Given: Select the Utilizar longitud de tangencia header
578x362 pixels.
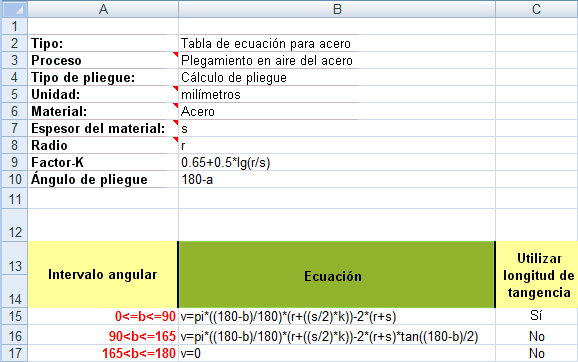Looking at the screenshot, I should (x=537, y=275).
